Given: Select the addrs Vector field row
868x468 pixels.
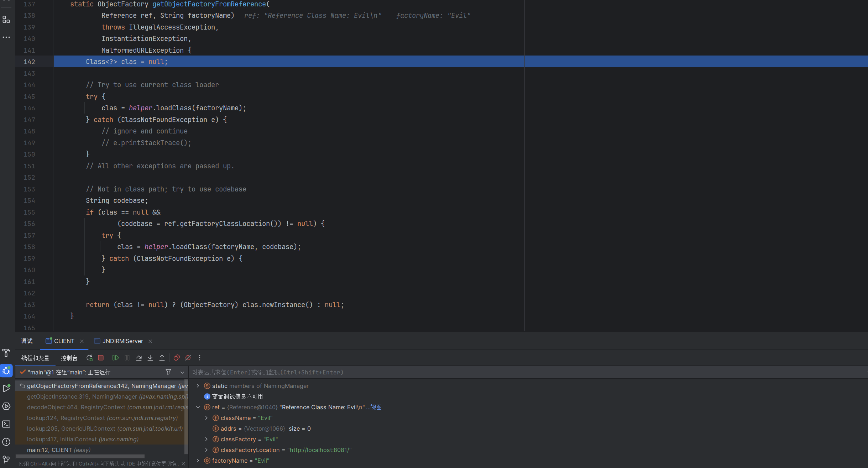Looking at the screenshot, I should [x=528, y=428].
